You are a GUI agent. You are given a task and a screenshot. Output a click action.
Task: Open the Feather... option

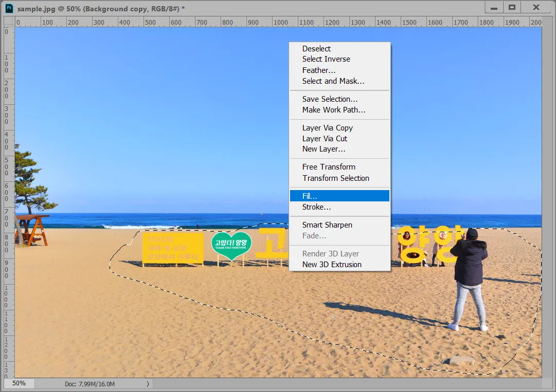tap(339, 70)
